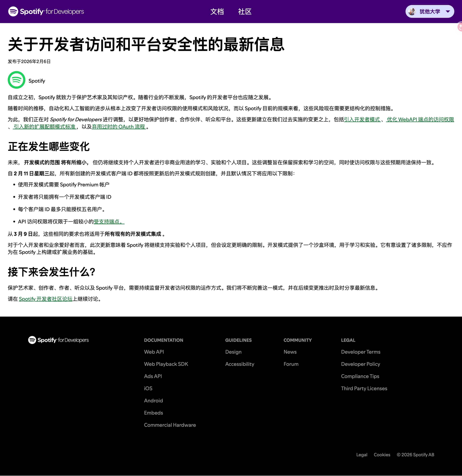Open Commercial Hardware documentation link

pyautogui.click(x=170, y=425)
